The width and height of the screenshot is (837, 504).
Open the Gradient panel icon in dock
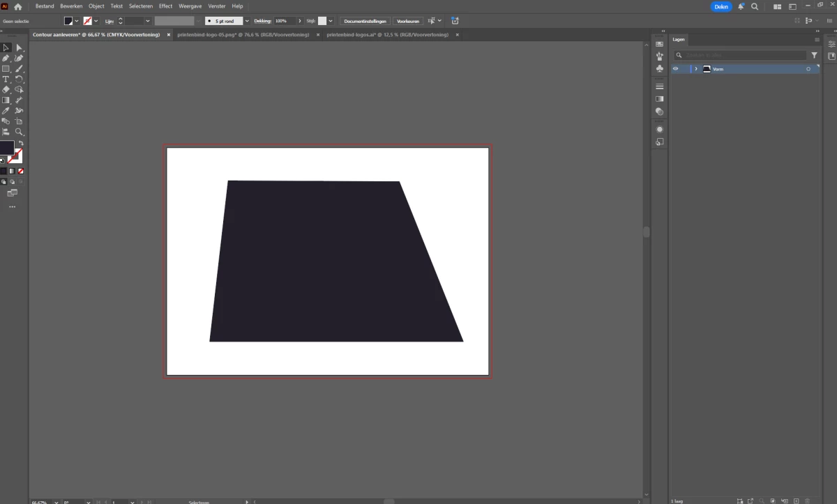pos(659,99)
